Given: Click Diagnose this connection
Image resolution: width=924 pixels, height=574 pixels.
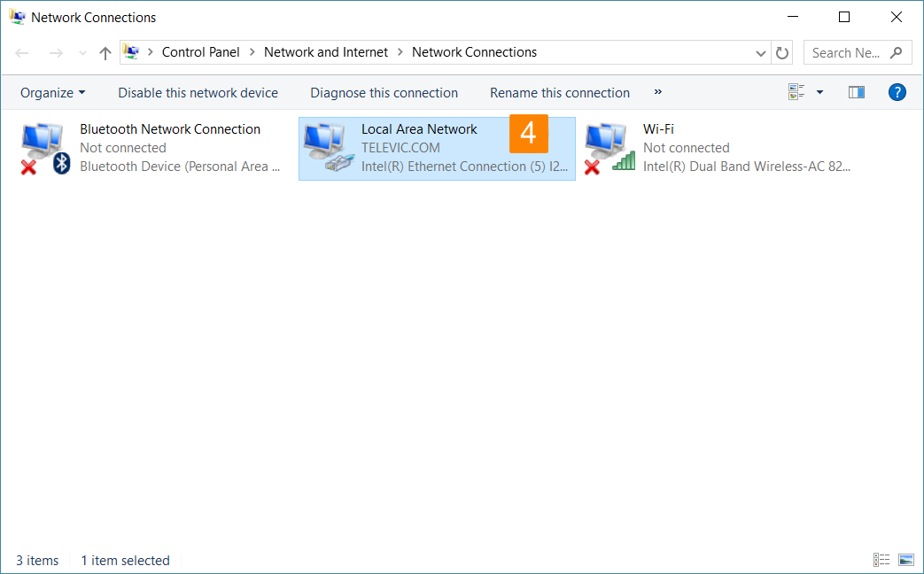Looking at the screenshot, I should (384, 93).
